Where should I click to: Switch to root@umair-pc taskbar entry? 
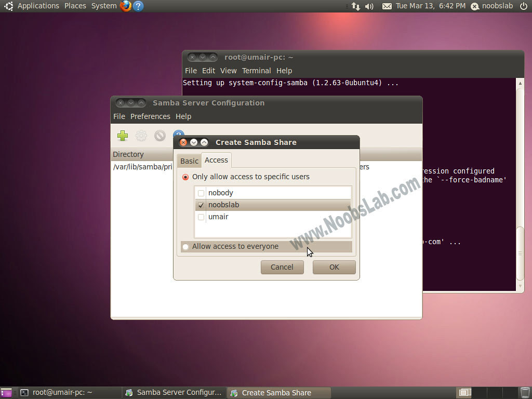tap(70, 393)
